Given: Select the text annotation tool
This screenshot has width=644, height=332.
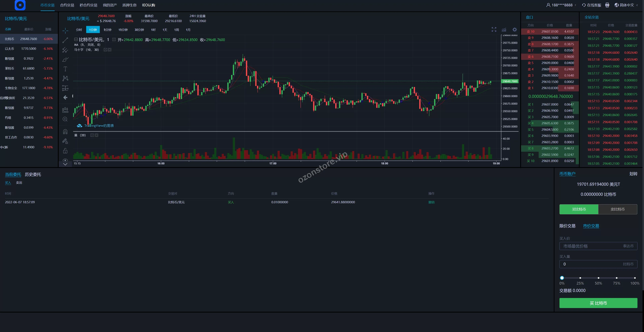Looking at the screenshot, I should click(x=65, y=69).
